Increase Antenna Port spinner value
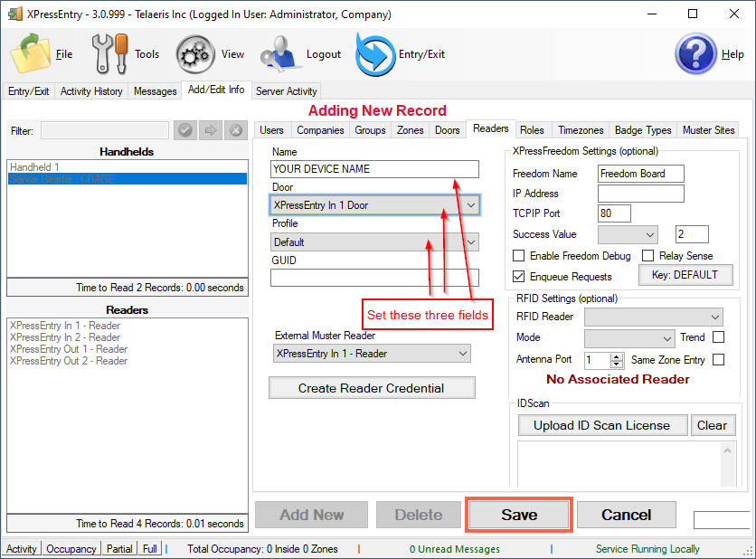 pos(618,356)
